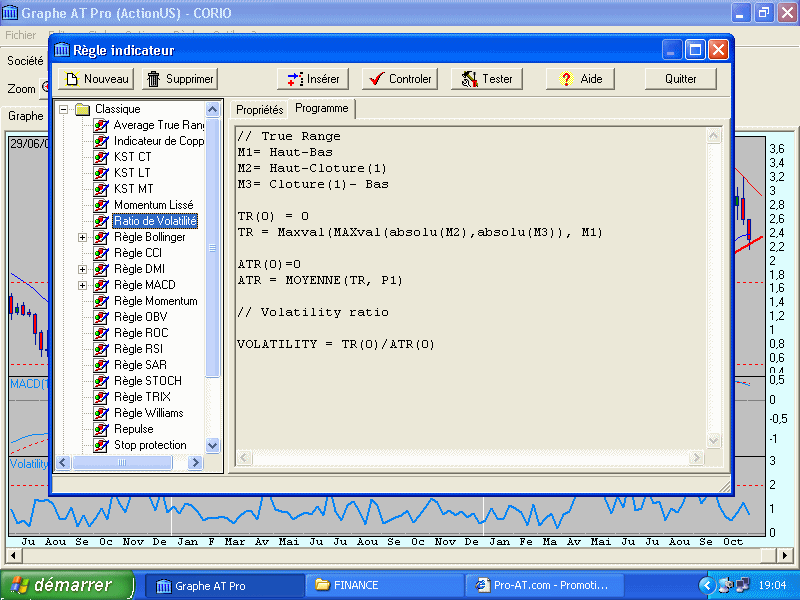This screenshot has width=800, height=600.
Task: Click the Règle Bollinger icon
Action: pos(101,237)
